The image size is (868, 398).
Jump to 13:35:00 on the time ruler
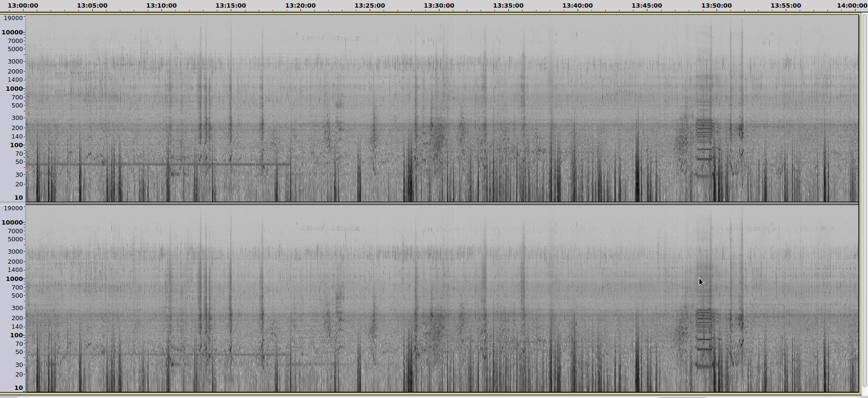pos(508,6)
